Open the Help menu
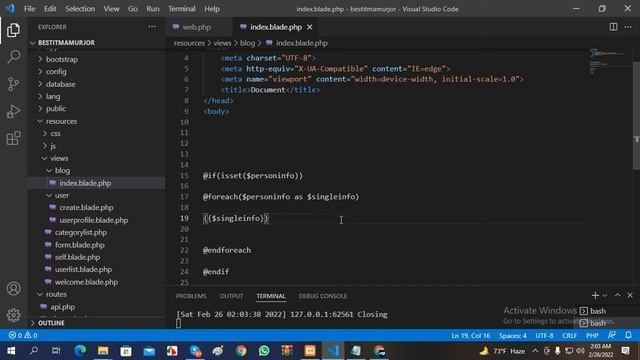Image resolution: width=640 pixels, height=360 pixels. point(212,9)
